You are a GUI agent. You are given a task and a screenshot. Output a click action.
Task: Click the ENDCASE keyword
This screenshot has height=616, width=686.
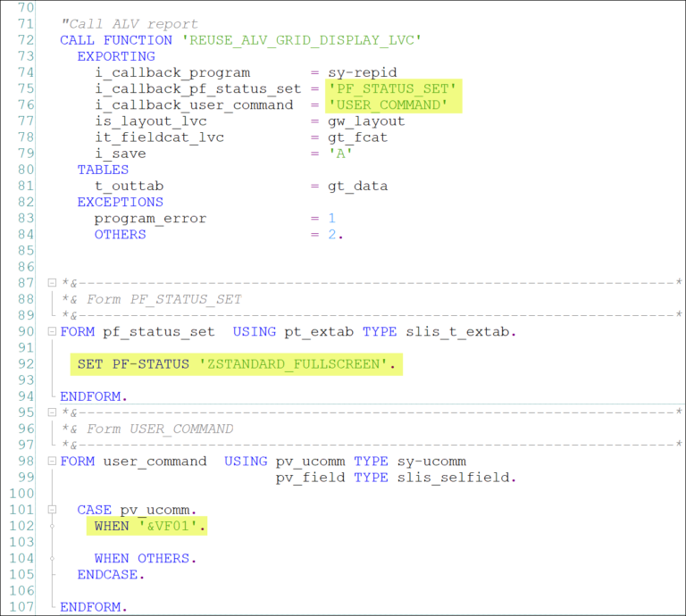point(111,574)
